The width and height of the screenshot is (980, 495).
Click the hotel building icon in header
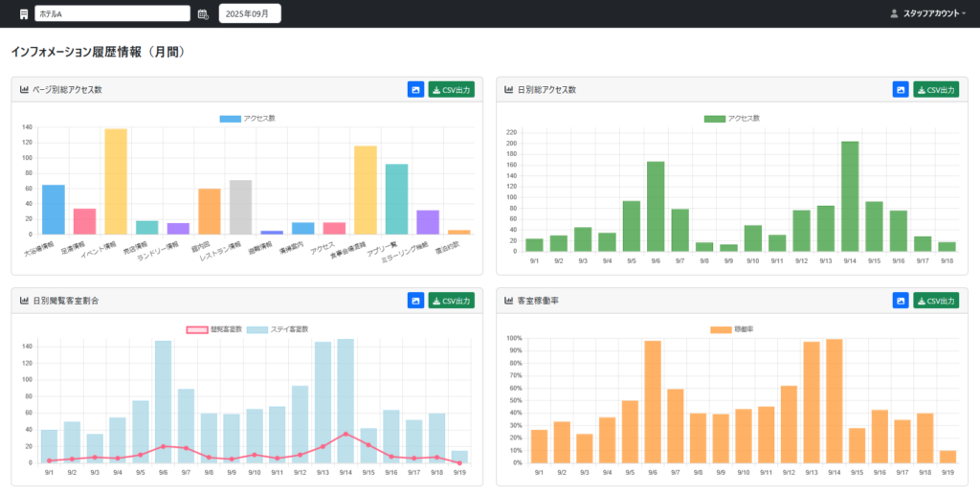tap(24, 13)
